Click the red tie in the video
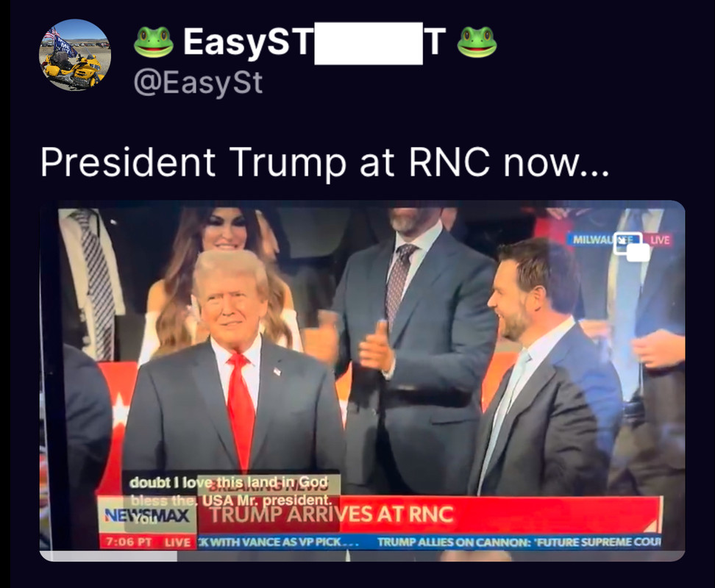715x588 pixels. tap(241, 410)
